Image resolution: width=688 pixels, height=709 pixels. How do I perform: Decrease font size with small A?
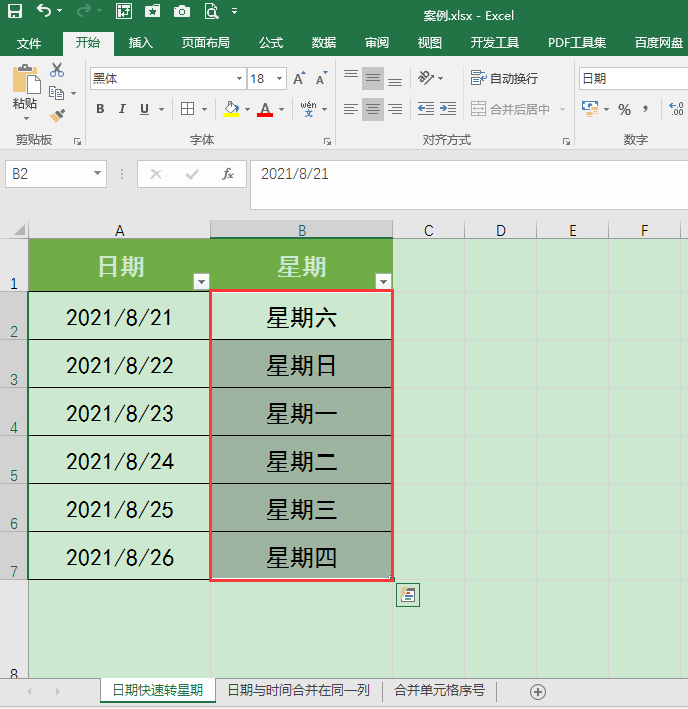321,78
